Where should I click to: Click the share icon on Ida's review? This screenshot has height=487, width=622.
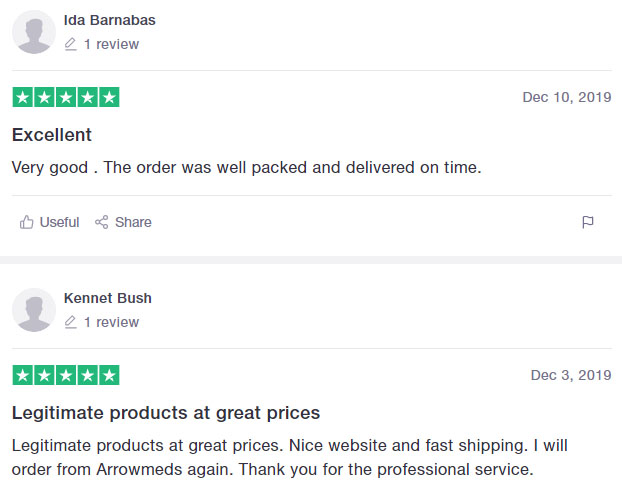102,222
